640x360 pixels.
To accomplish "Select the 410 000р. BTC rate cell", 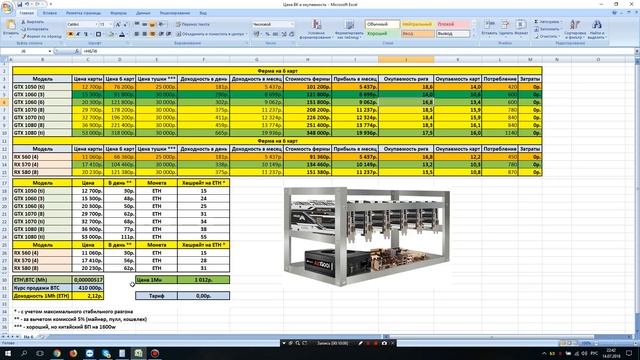I will (x=88, y=288).
